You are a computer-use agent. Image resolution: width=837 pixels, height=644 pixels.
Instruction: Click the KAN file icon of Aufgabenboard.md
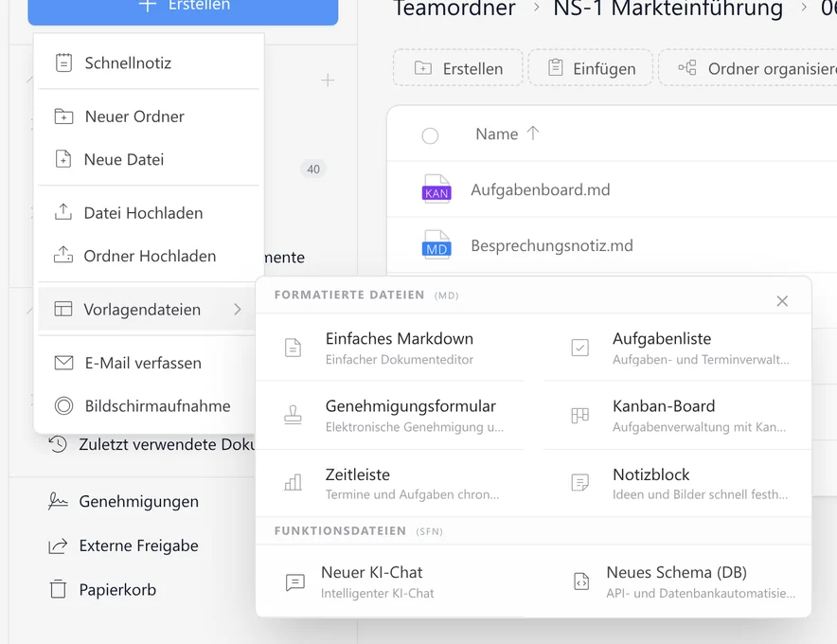[x=436, y=189]
